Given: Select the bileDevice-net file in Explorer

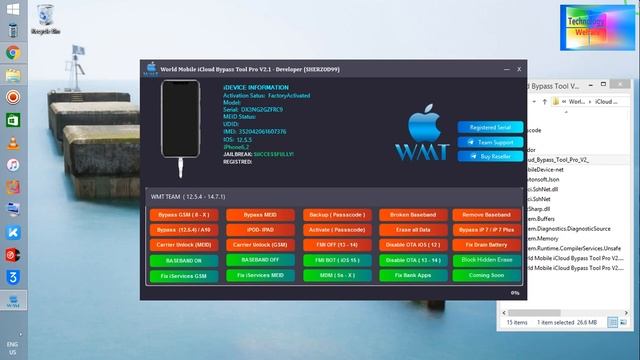Looking at the screenshot, I should click(545, 169).
